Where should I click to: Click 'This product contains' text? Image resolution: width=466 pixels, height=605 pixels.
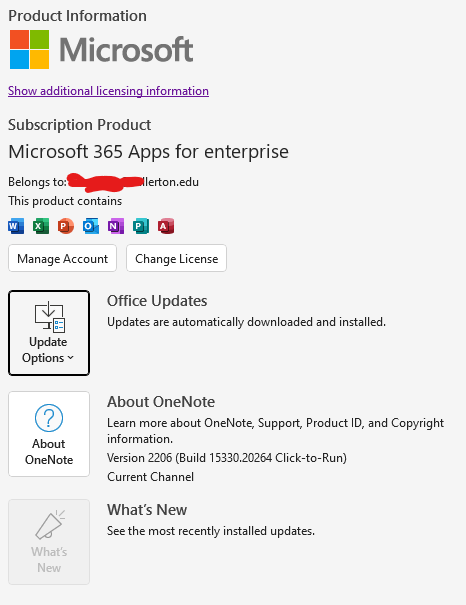65,201
